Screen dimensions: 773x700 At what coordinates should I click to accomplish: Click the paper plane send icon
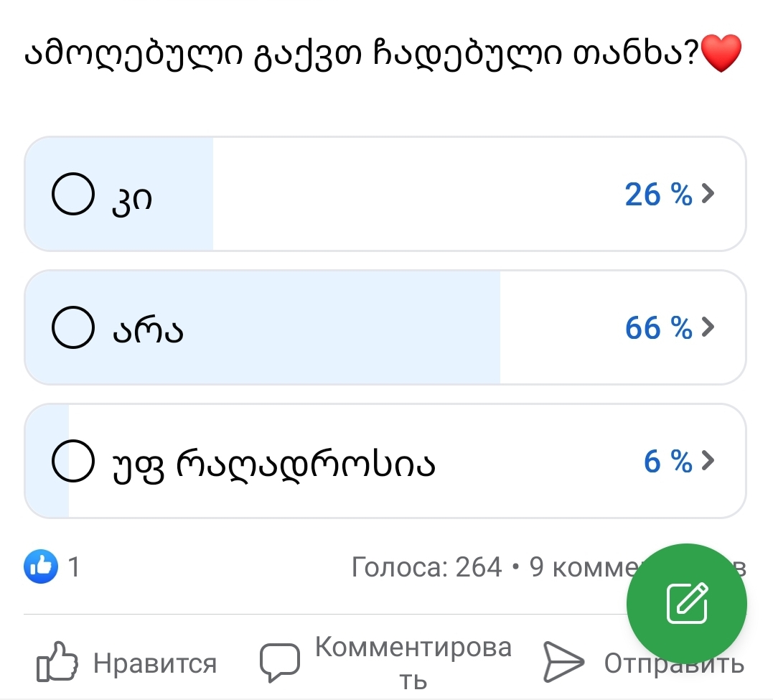coord(563,662)
